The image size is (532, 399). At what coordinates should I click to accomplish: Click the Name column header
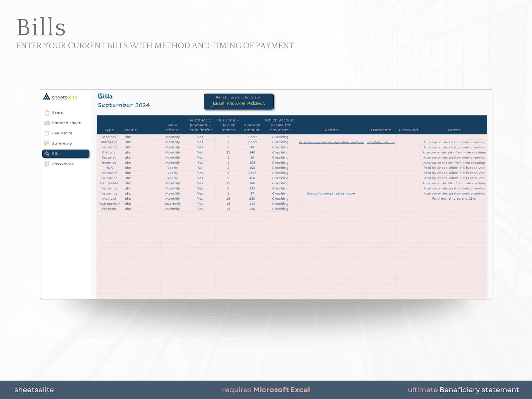[x=131, y=130]
